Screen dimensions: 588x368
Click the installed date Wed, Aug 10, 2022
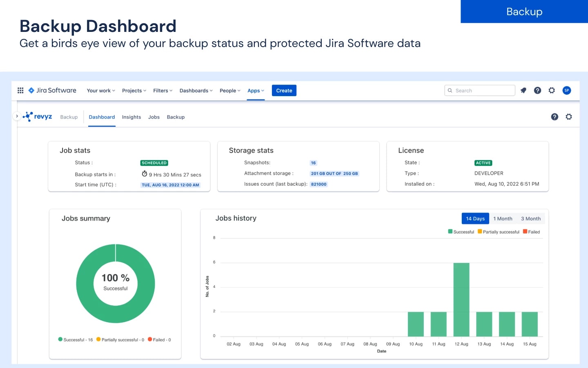507,184
